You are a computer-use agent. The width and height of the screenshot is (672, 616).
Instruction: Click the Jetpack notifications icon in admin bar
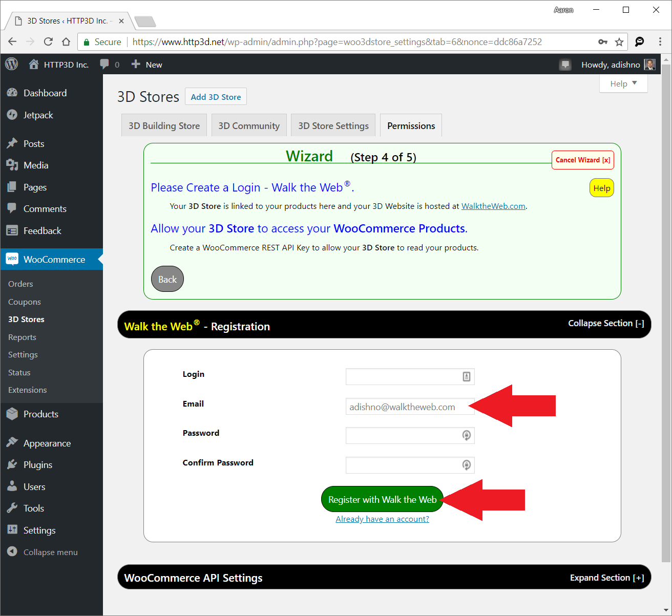565,65
